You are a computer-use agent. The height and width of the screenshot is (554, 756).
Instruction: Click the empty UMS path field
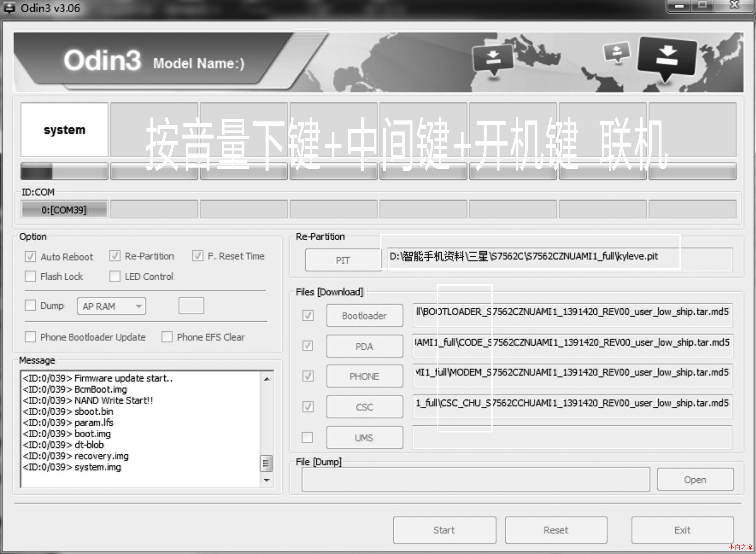click(x=572, y=437)
